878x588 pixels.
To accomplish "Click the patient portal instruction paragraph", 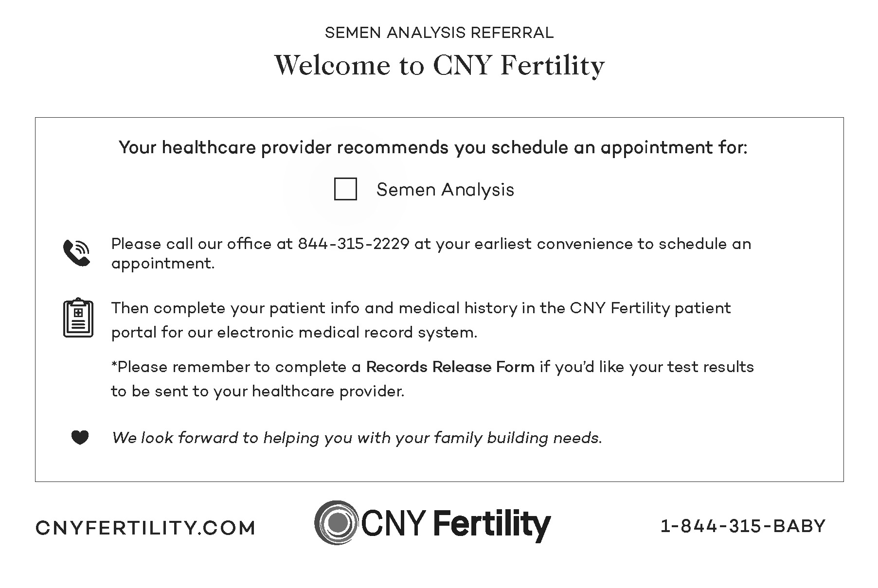I will (421, 320).
